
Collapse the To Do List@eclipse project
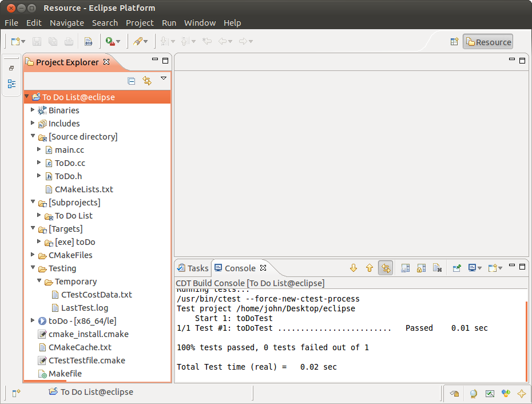tap(27, 97)
